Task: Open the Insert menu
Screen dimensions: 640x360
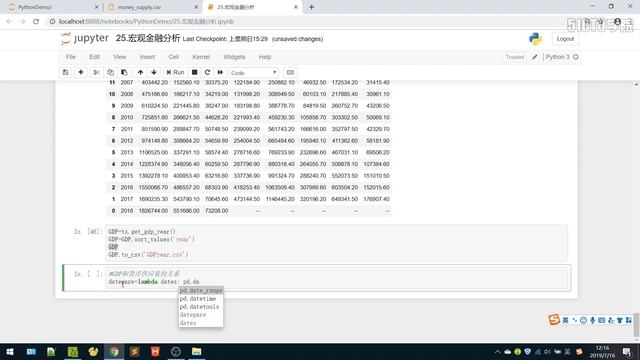Action: (x=147, y=57)
